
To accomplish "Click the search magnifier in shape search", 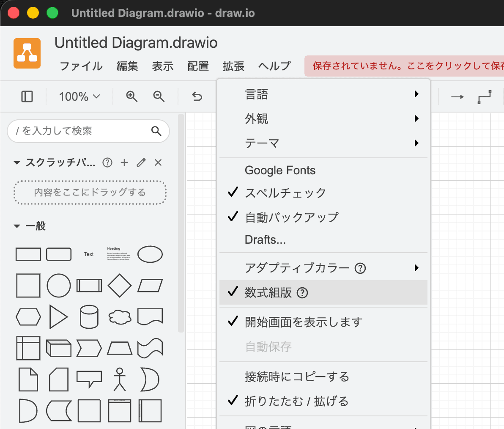I will [156, 131].
